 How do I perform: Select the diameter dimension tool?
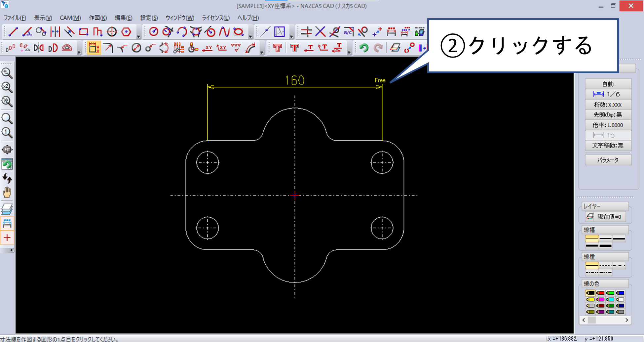[136, 48]
